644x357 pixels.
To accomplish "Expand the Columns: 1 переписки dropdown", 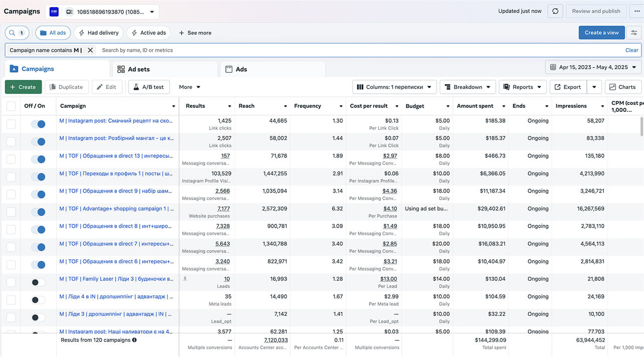I will tap(395, 87).
